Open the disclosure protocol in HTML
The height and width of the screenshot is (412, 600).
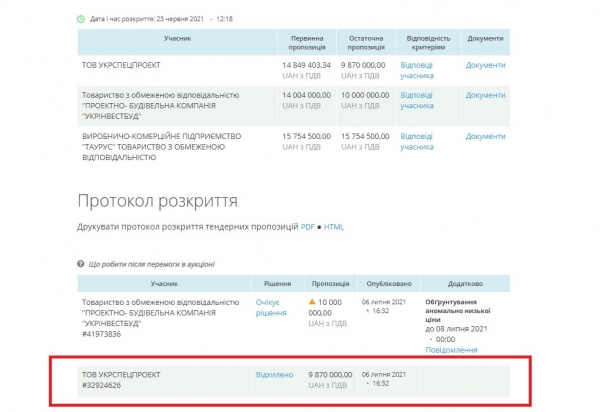[x=334, y=227]
